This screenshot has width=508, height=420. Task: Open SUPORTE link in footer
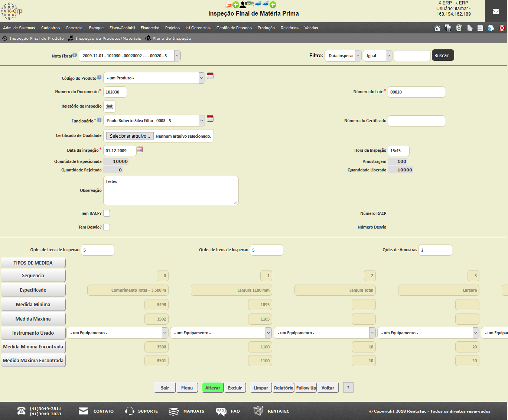148,411
